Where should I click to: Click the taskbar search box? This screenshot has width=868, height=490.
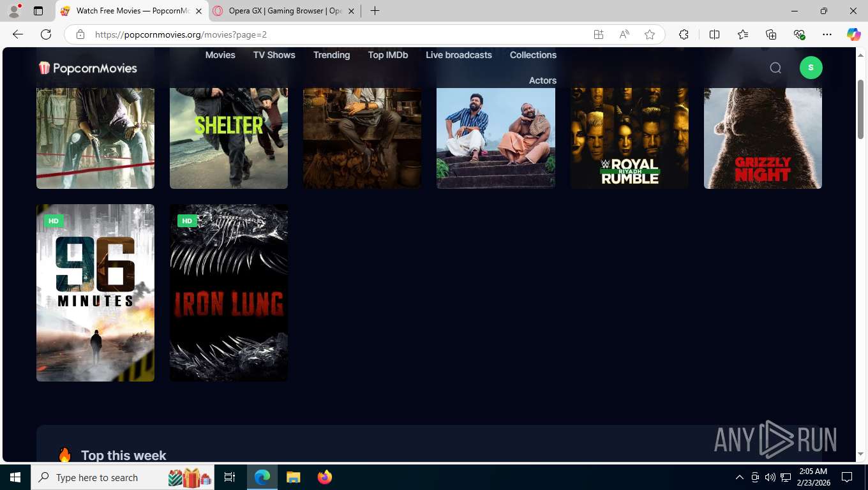click(x=124, y=477)
